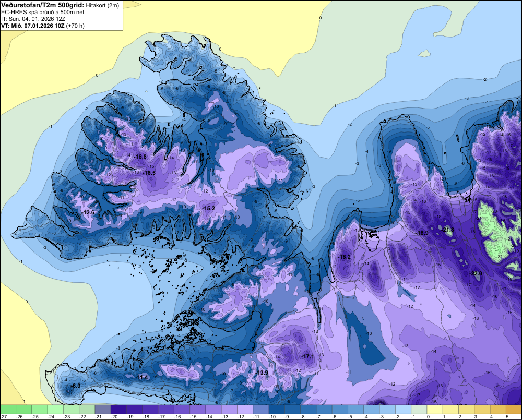Select the -18 value in the legend bar

[x=146, y=417]
